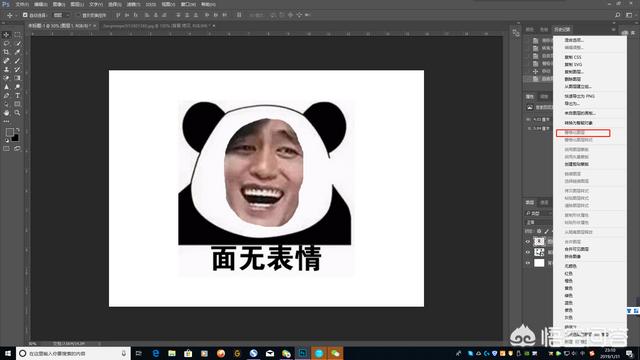Switch to the first untitled document tab
Screen dimensions: 640x360
[x=62, y=26]
